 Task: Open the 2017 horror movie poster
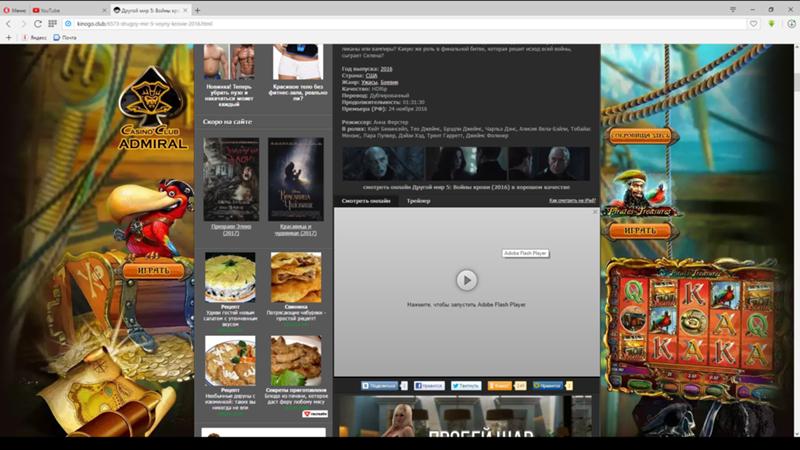coord(231,179)
